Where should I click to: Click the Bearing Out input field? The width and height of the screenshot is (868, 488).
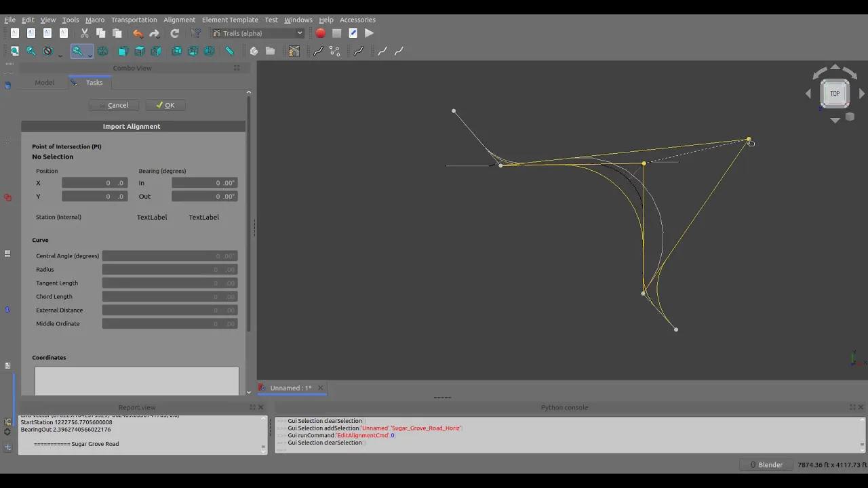[204, 197]
